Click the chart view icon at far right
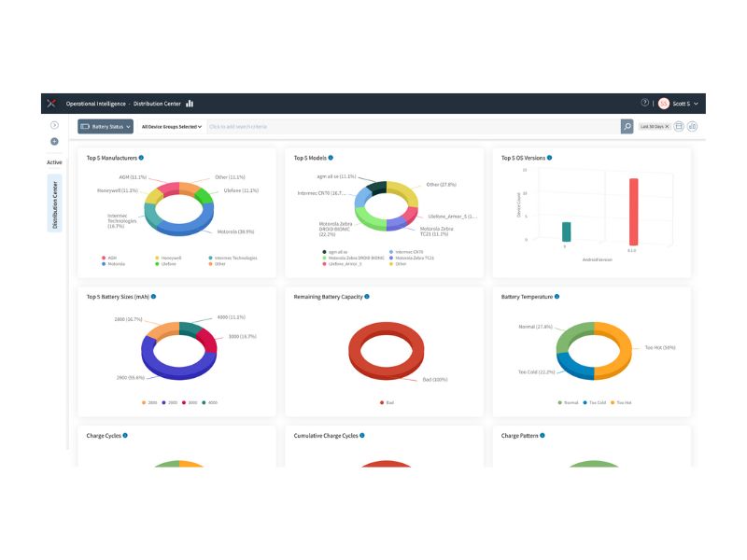 tap(693, 126)
